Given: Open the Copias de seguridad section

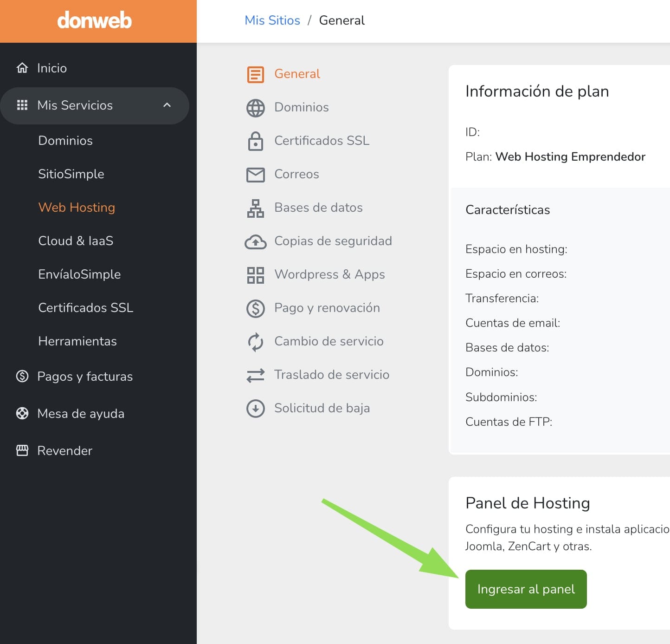Looking at the screenshot, I should [x=333, y=241].
